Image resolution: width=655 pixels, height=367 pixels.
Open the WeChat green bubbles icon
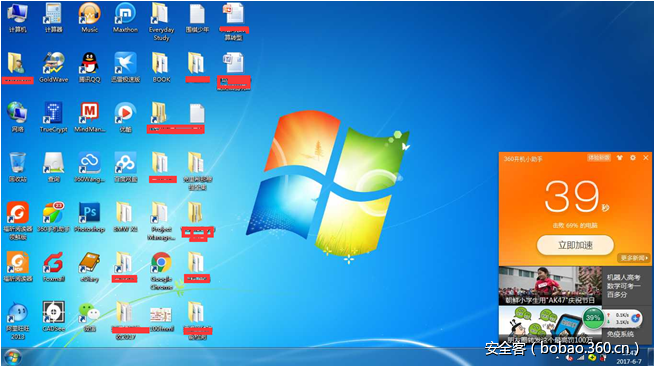(x=89, y=317)
